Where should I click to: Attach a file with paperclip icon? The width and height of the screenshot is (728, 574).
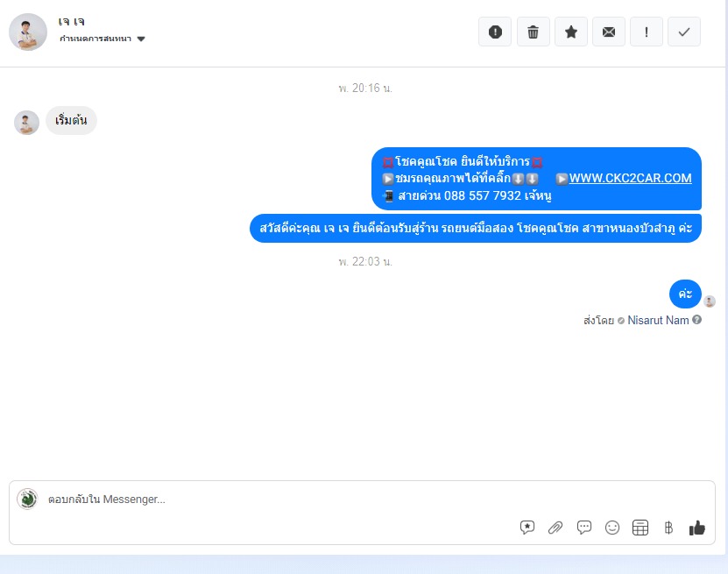pos(555,528)
